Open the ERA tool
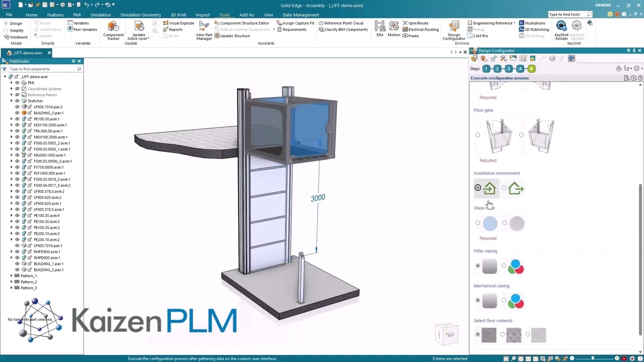The image size is (644, 362). click(380, 29)
